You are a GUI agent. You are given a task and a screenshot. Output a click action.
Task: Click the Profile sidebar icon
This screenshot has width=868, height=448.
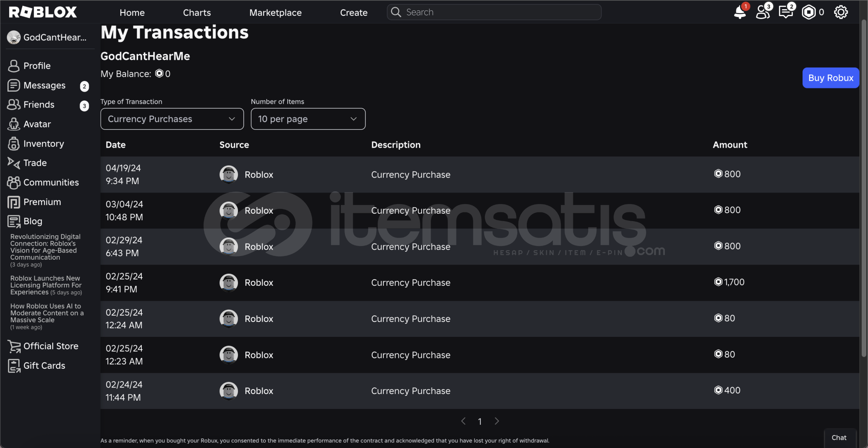tap(14, 66)
